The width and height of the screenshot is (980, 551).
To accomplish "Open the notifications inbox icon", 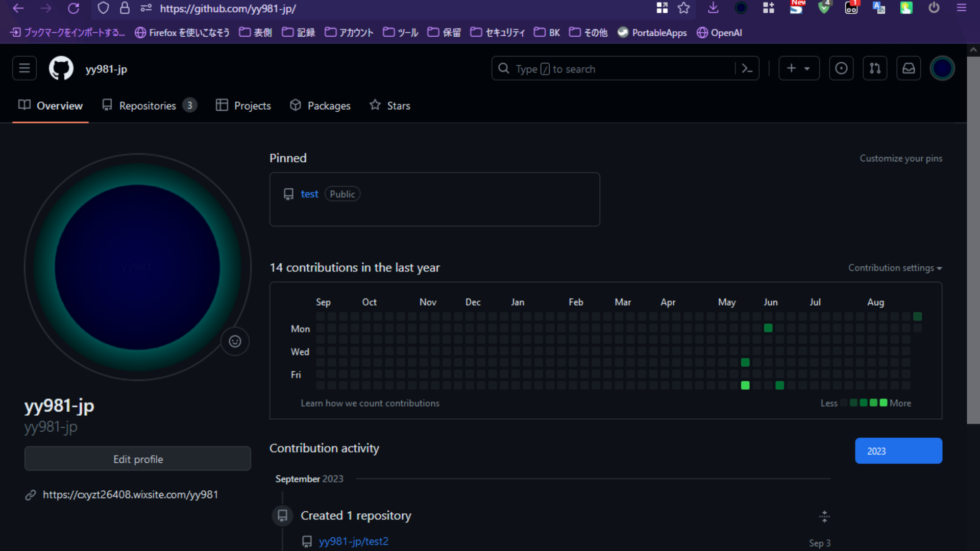I will click(x=909, y=68).
